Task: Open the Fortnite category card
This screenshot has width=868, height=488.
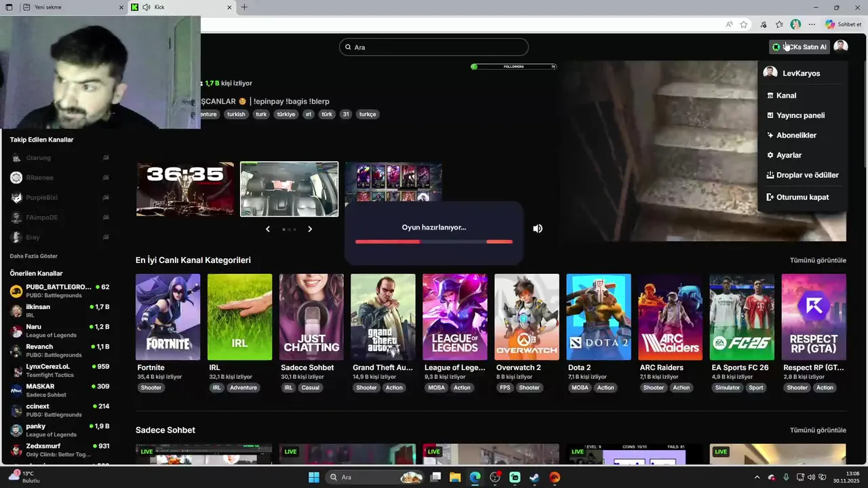Action: [168, 317]
